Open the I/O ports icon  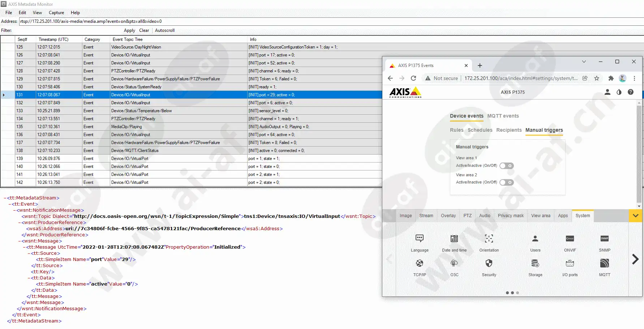pyautogui.click(x=570, y=263)
